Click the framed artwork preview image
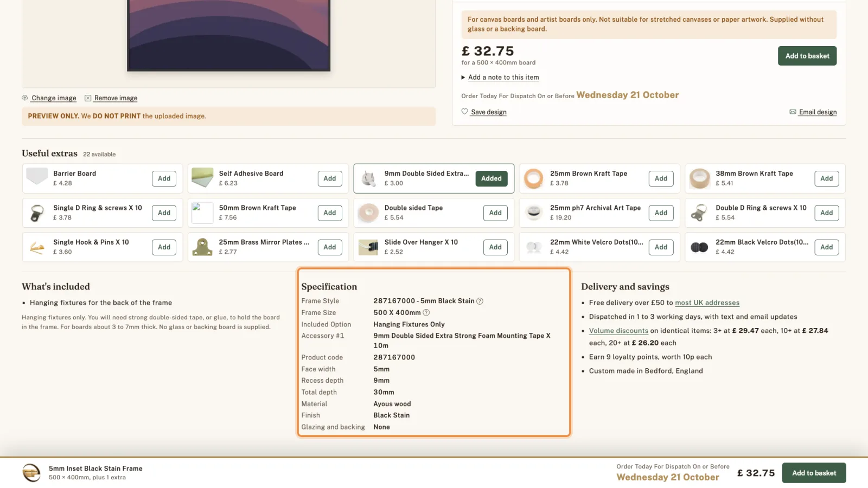The width and height of the screenshot is (868, 488). click(x=228, y=35)
